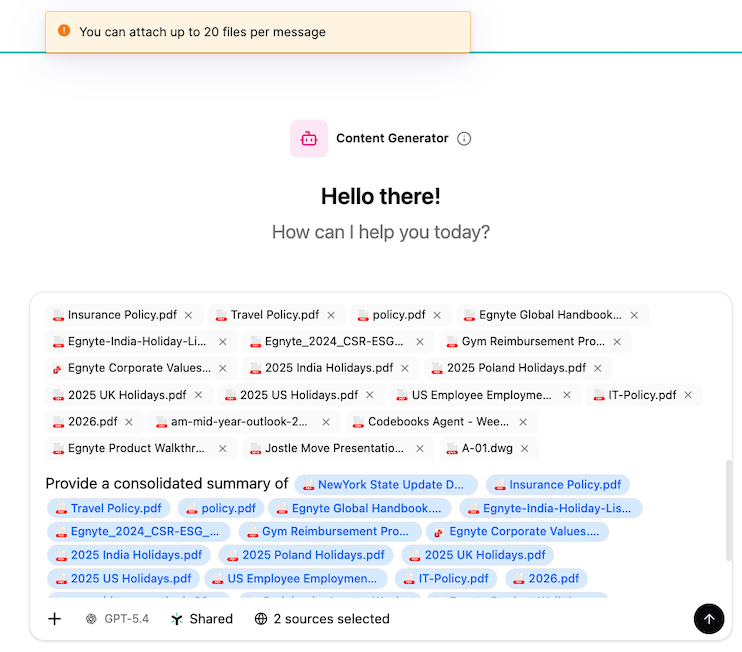Screen dimensions: 742x652
Task: Remove policy.pdf attachment chip
Action: click(437, 315)
